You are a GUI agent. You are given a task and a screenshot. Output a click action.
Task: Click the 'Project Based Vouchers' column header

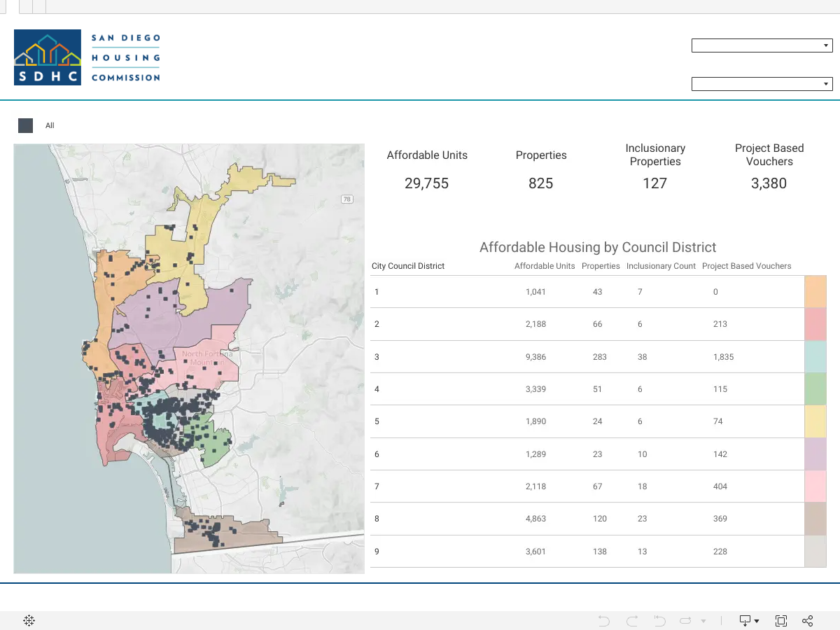[x=746, y=266]
